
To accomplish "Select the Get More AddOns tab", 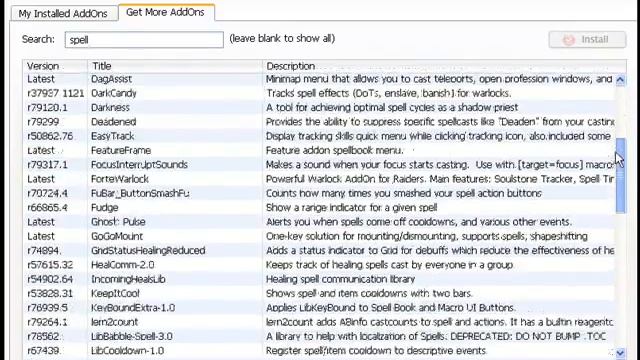I will pos(166,12).
